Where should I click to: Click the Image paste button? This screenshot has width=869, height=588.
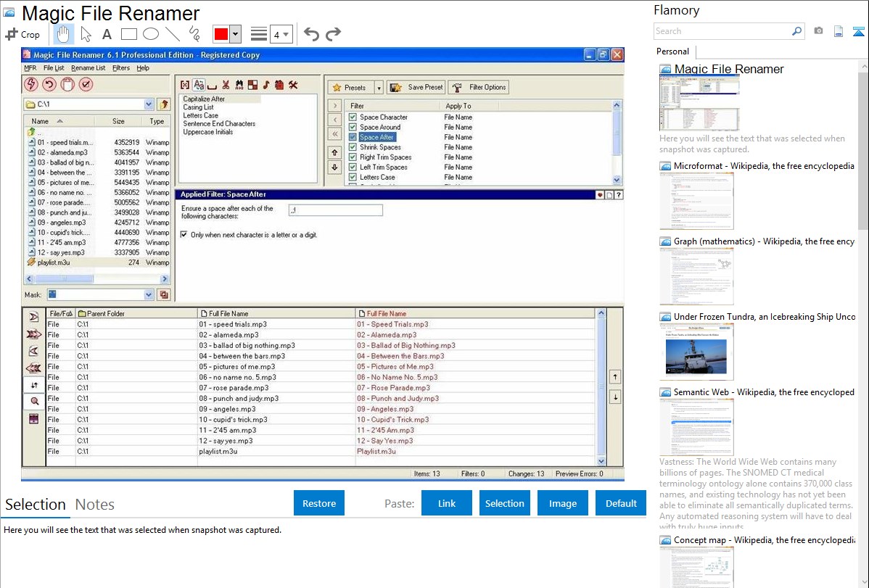[563, 503]
